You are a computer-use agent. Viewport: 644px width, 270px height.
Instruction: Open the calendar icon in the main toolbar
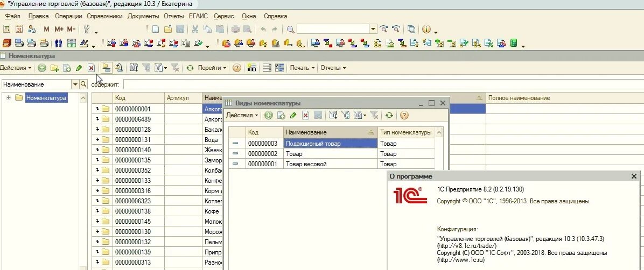(19, 29)
